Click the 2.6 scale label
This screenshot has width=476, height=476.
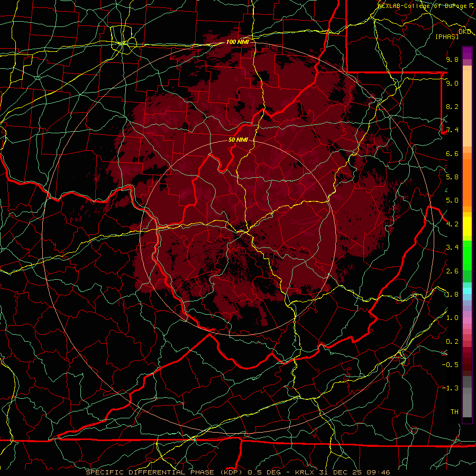[x=452, y=271]
